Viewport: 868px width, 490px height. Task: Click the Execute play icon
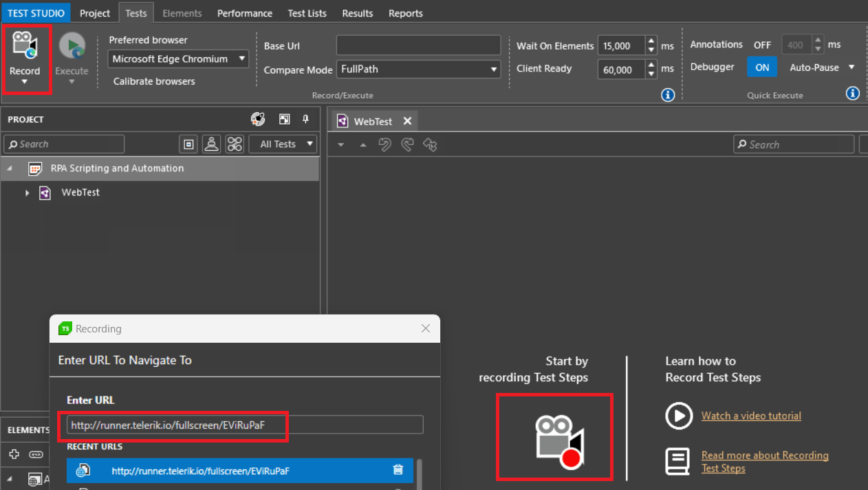tap(72, 45)
